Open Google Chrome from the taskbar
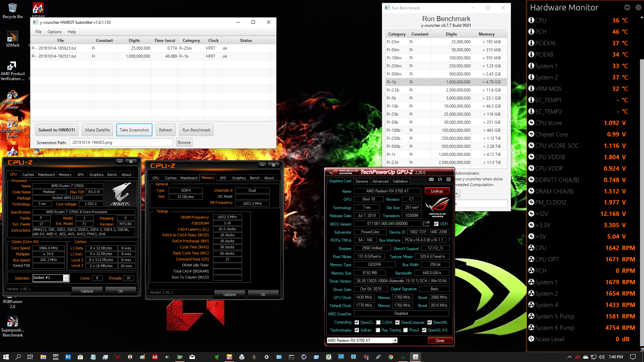Screen dimensions: 644x362 click(x=391, y=357)
